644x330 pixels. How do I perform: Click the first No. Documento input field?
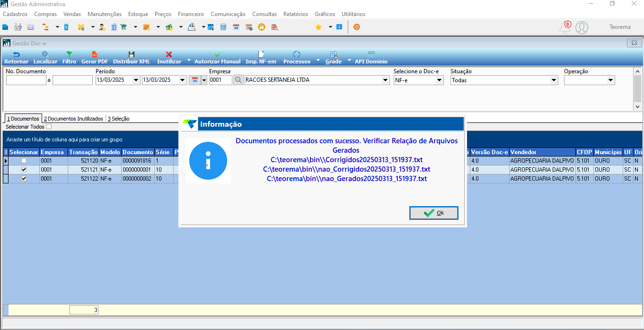tap(26, 80)
